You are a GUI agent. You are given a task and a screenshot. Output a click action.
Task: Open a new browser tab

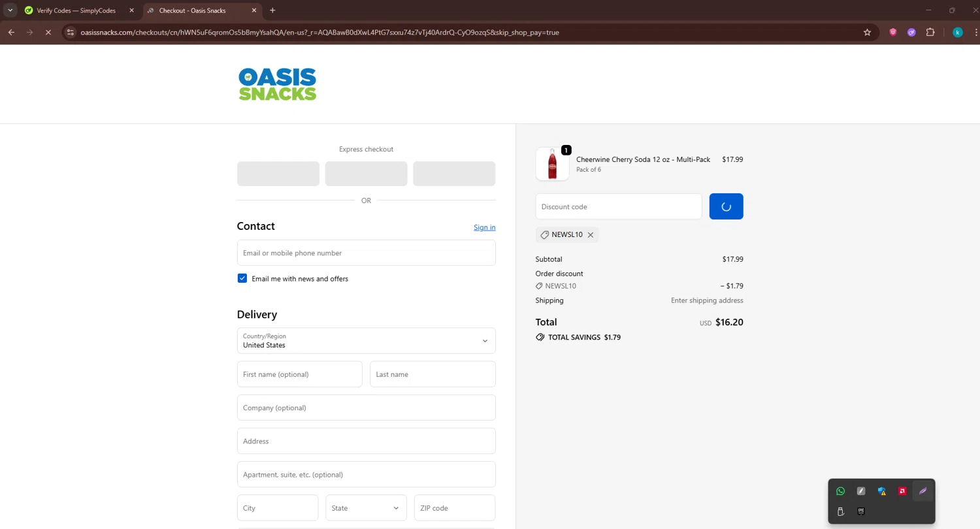[x=272, y=10]
